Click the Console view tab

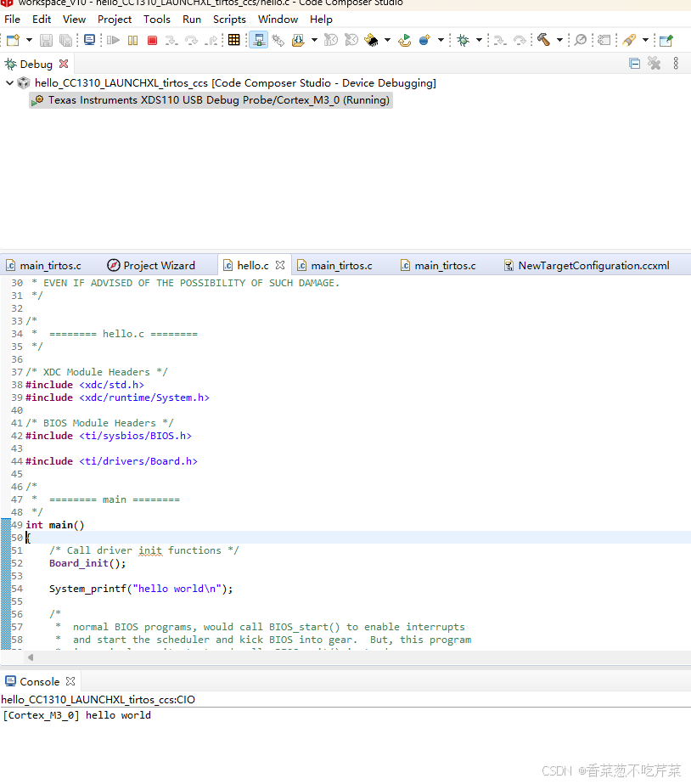[x=39, y=681]
